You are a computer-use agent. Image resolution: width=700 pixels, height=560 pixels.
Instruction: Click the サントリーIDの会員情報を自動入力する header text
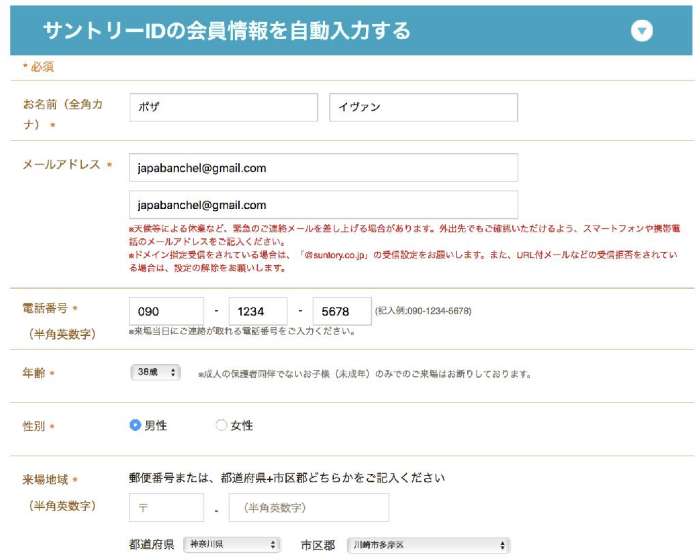coord(226,31)
